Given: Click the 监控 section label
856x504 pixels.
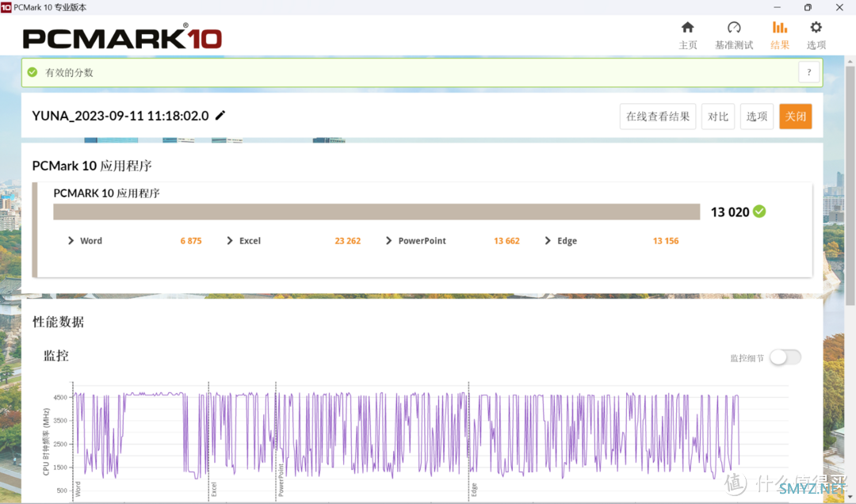Looking at the screenshot, I should (56, 356).
